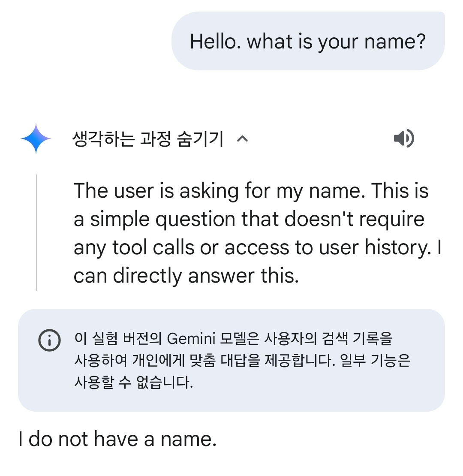
Task: Click the '사용할 수 없습니다.' notice line
Action: click(134, 383)
